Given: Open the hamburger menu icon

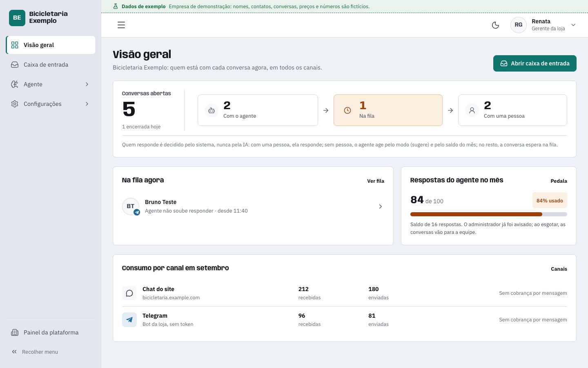Looking at the screenshot, I should pos(121,25).
